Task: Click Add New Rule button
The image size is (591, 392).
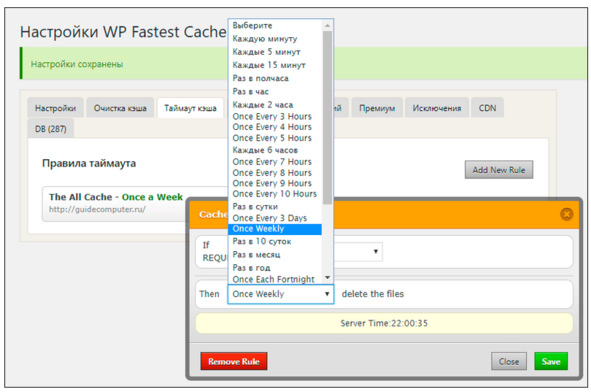Action: (499, 170)
